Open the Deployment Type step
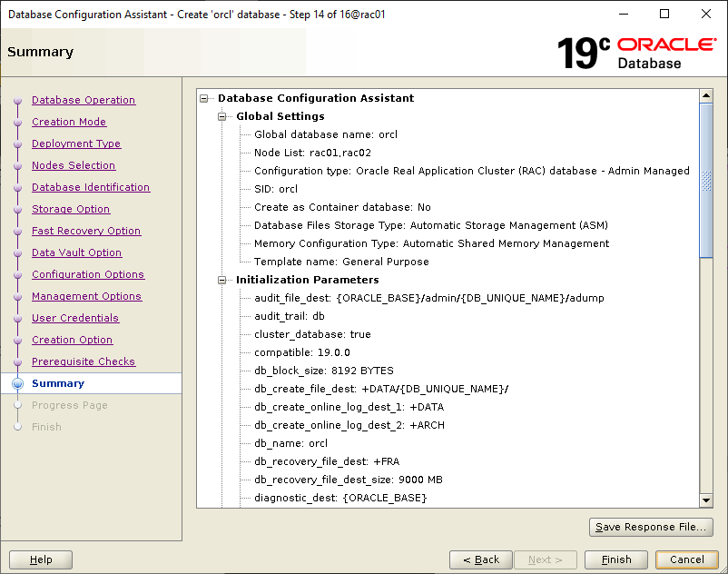This screenshot has height=574, width=728. pyautogui.click(x=76, y=143)
